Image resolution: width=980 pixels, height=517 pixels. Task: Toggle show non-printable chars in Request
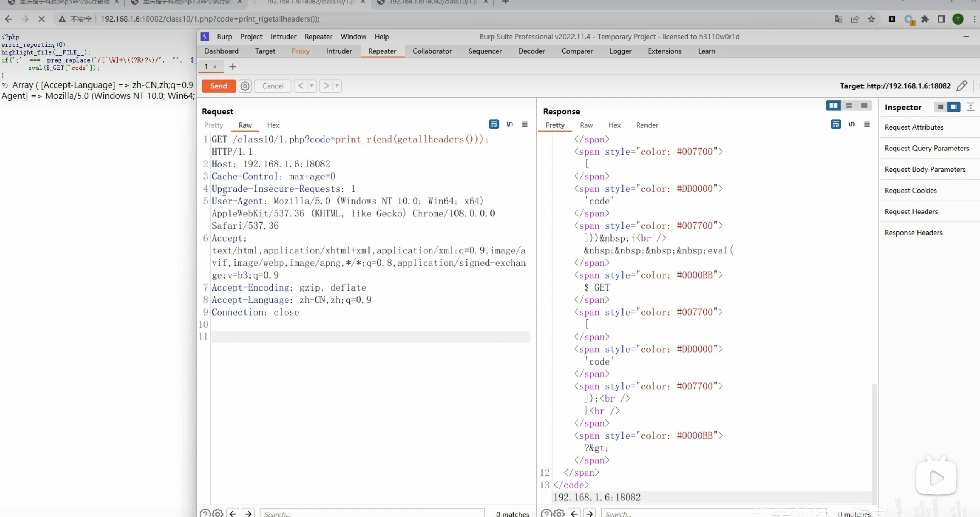(510, 124)
